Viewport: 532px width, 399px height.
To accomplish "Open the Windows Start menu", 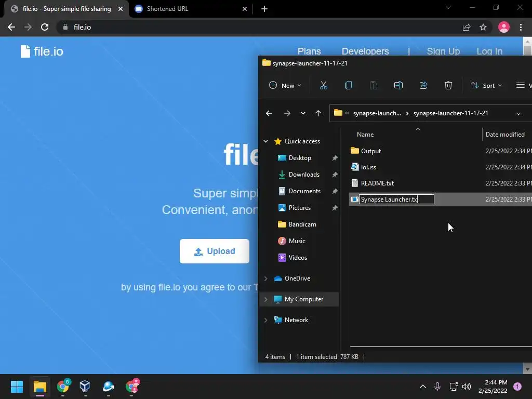I will pos(17,387).
